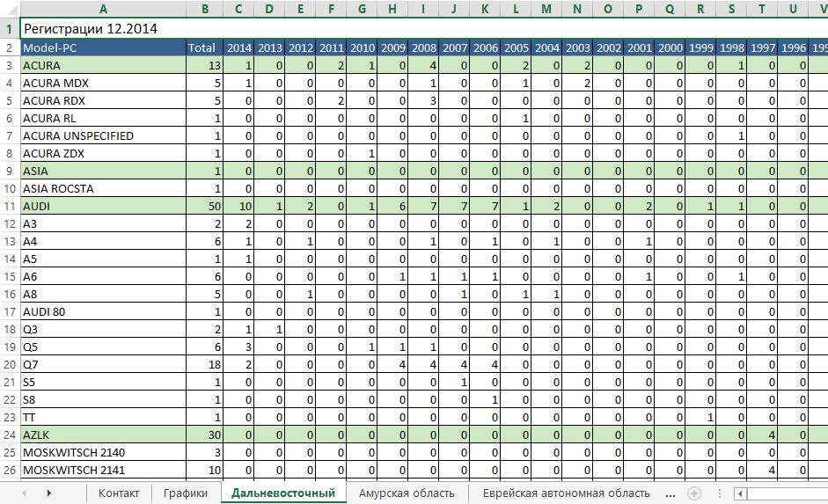Select the 'ACURA RDX' cell
Viewport: 828px width, 504px height.
point(103,101)
